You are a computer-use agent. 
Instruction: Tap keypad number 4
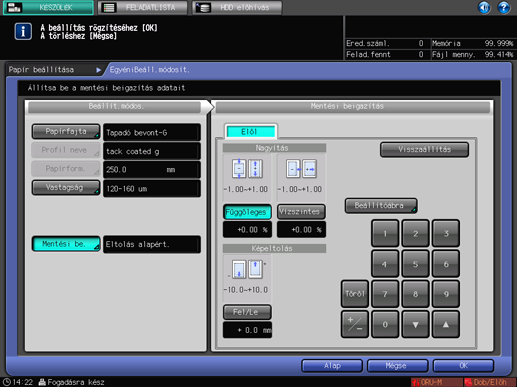tap(385, 264)
